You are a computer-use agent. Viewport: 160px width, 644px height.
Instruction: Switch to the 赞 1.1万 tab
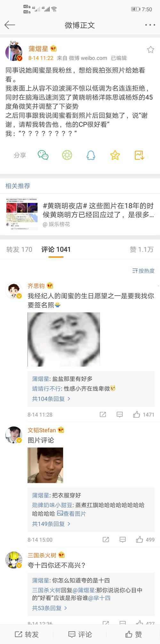pyautogui.click(x=141, y=250)
